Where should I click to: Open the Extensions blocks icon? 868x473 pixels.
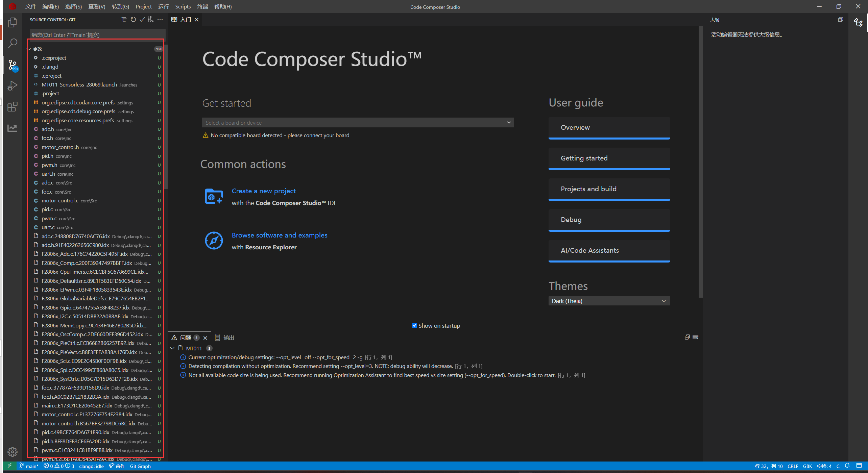(13, 107)
